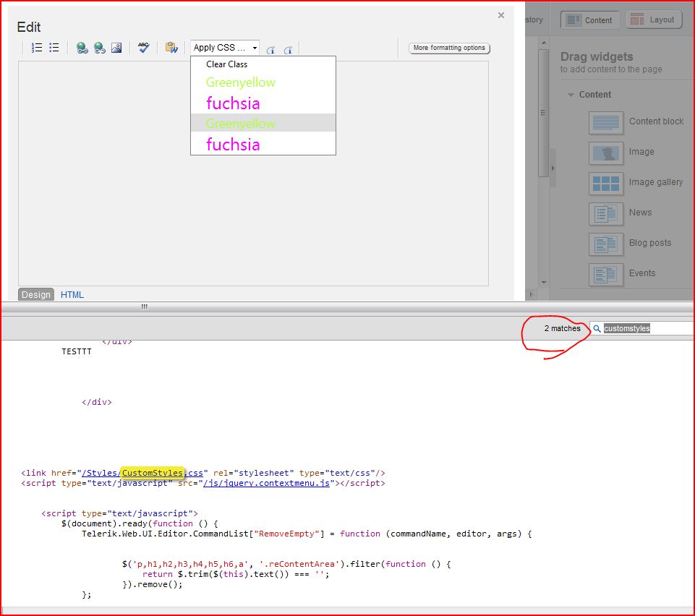The image size is (695, 616).
Task: Click the horizontal scroll right arrow below sidebar
Action: tap(531, 294)
